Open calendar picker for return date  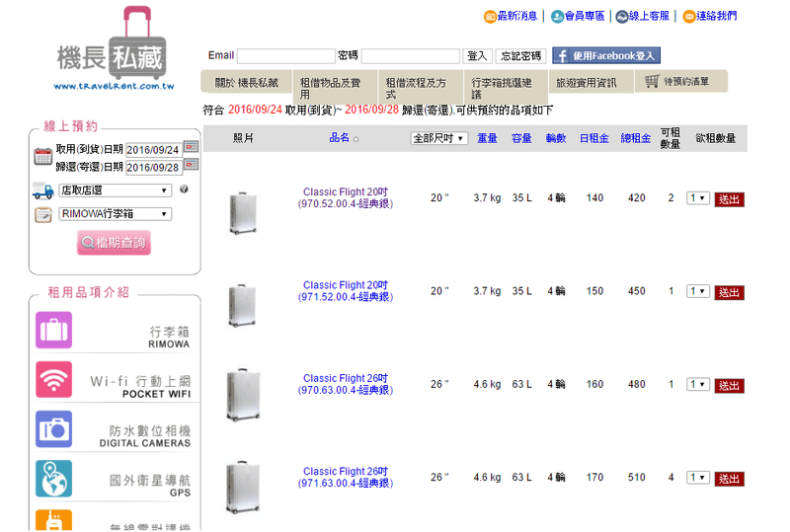point(191,164)
